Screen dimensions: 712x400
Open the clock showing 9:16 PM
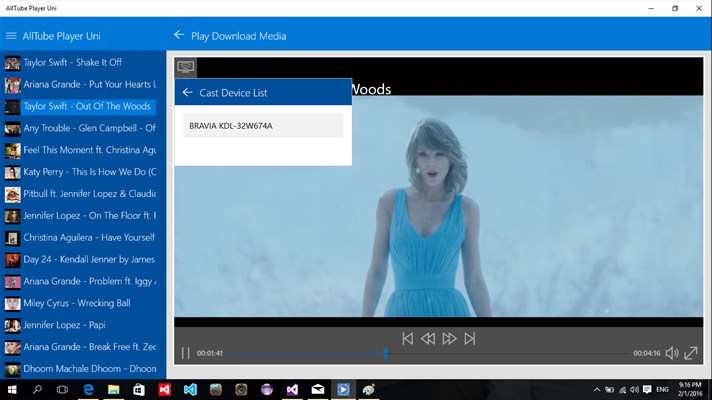(690, 390)
